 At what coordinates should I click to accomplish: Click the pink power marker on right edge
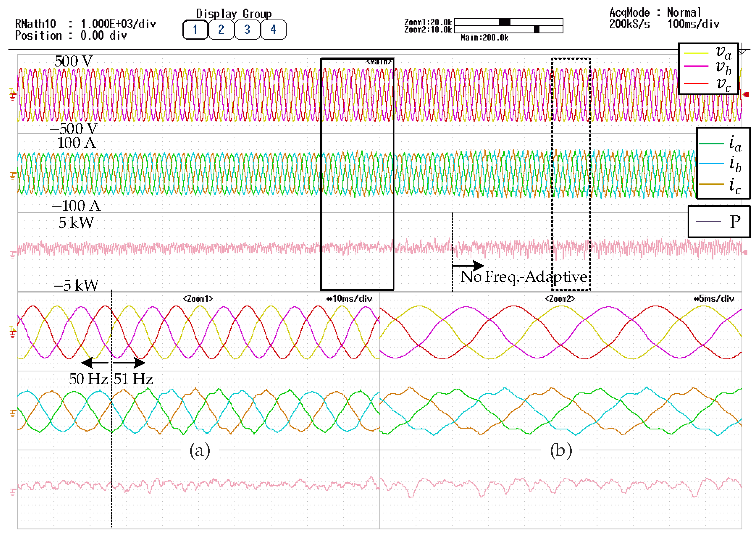745,253
